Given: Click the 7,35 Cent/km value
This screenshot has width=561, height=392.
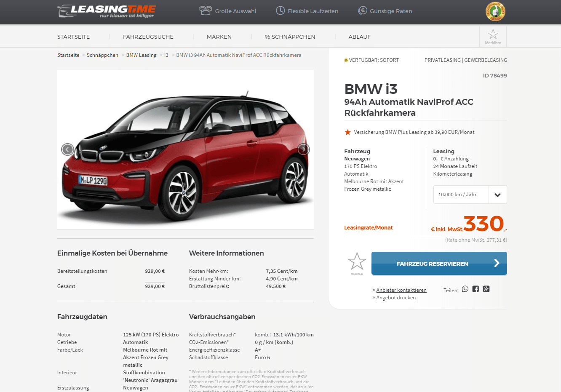Looking at the screenshot, I should (282, 271).
